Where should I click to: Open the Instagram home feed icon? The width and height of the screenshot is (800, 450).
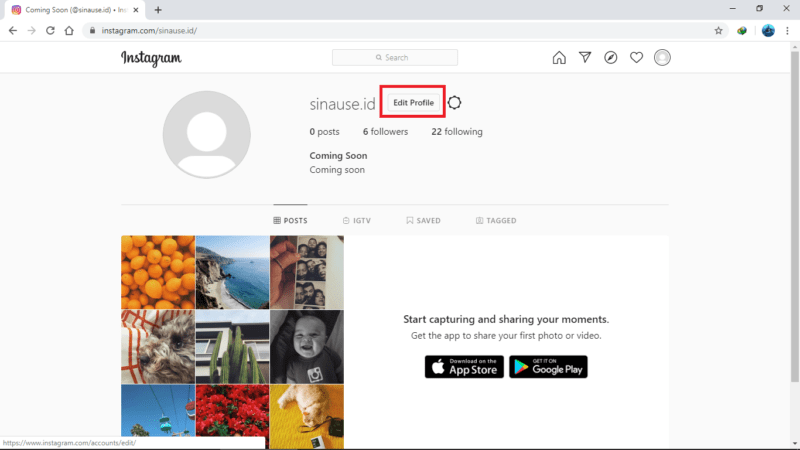tap(559, 58)
